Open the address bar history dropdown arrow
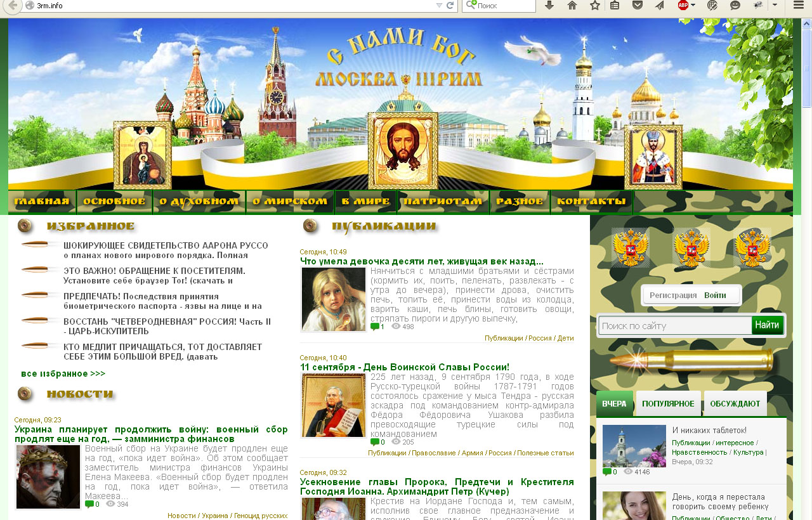Screen dimensions: 812x520 tap(439, 5)
